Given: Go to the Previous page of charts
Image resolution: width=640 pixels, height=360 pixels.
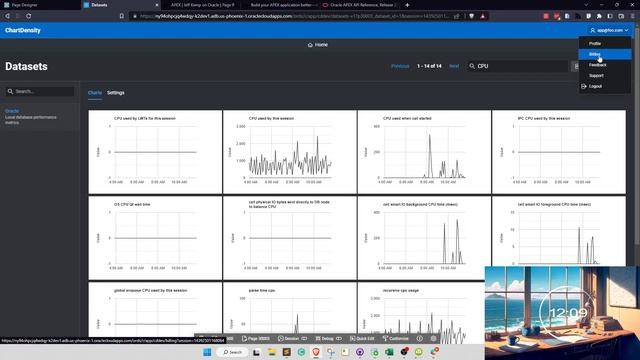Looking at the screenshot, I should (x=400, y=66).
